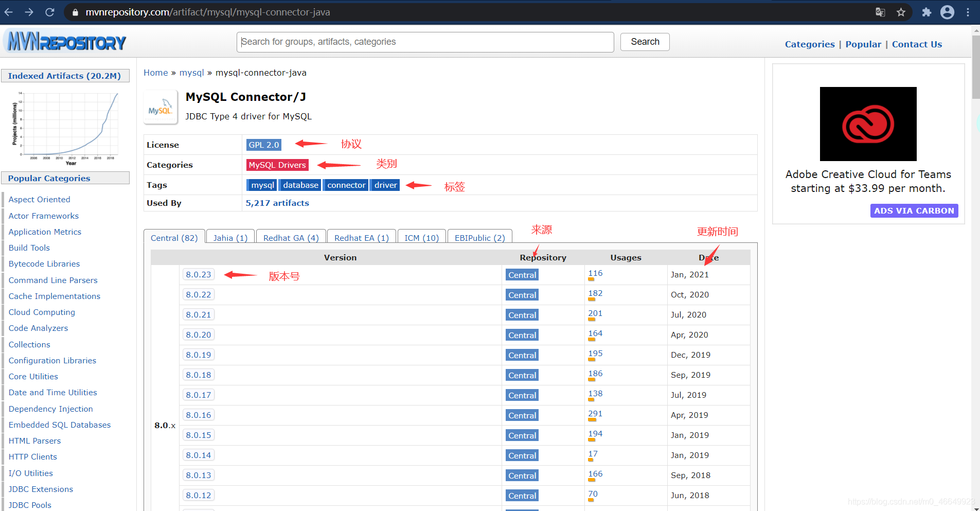Click the Search button
The image size is (980, 511).
645,42
